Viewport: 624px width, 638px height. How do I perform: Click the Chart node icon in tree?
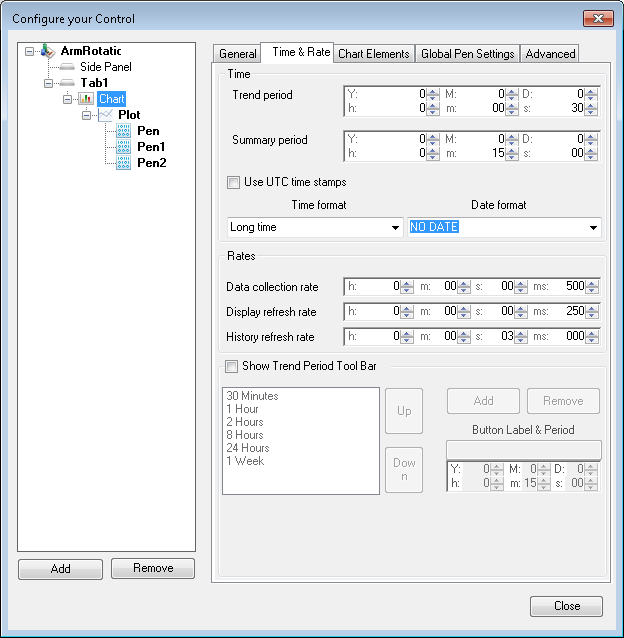pyautogui.click(x=86, y=99)
